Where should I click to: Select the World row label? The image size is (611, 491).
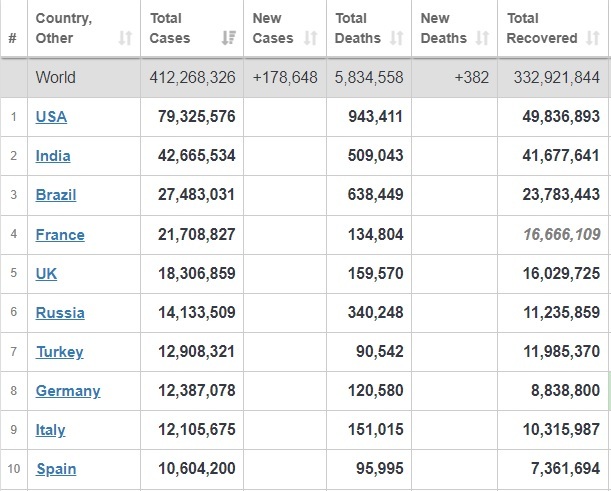(x=56, y=77)
